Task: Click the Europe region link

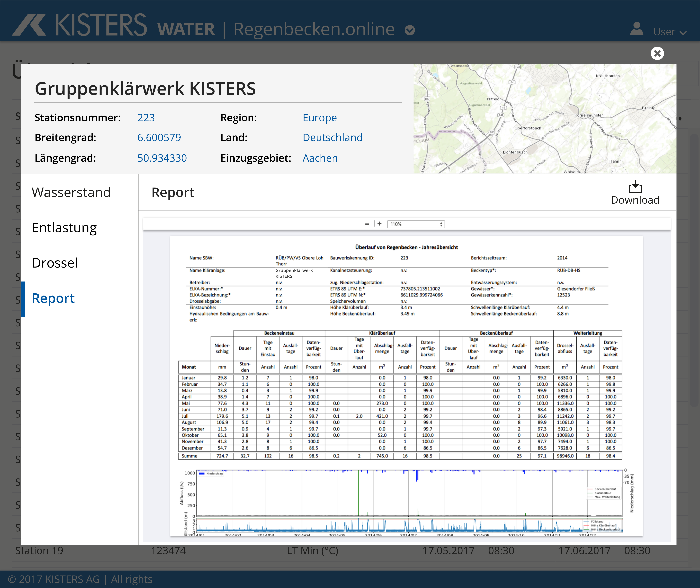Action: coord(320,118)
